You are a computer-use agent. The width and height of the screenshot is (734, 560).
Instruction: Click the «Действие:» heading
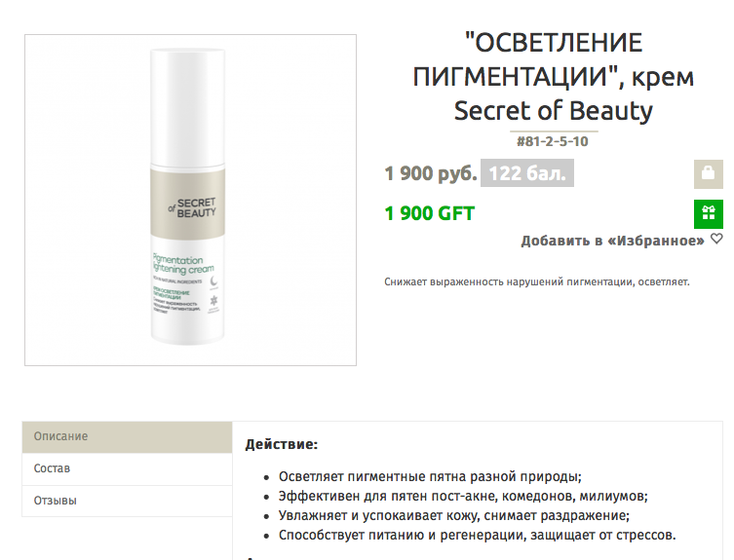coord(282,444)
